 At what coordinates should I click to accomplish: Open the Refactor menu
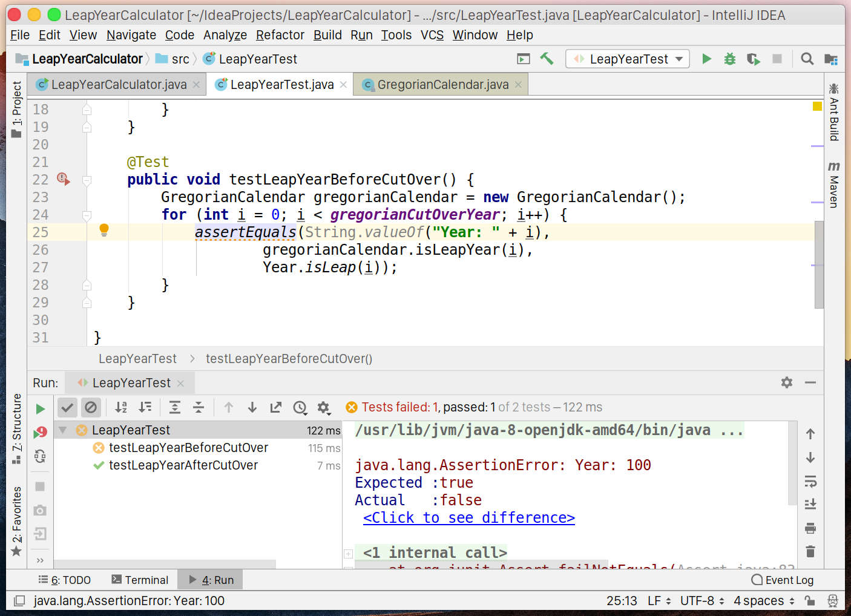280,34
